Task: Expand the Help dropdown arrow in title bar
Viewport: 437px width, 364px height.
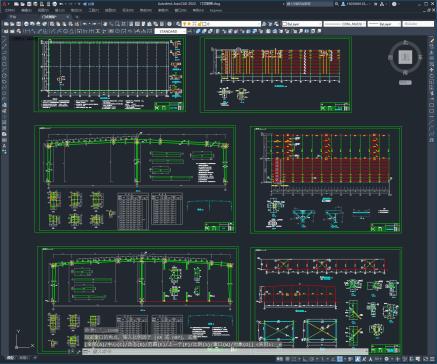Action: pyautogui.click(x=399, y=4)
